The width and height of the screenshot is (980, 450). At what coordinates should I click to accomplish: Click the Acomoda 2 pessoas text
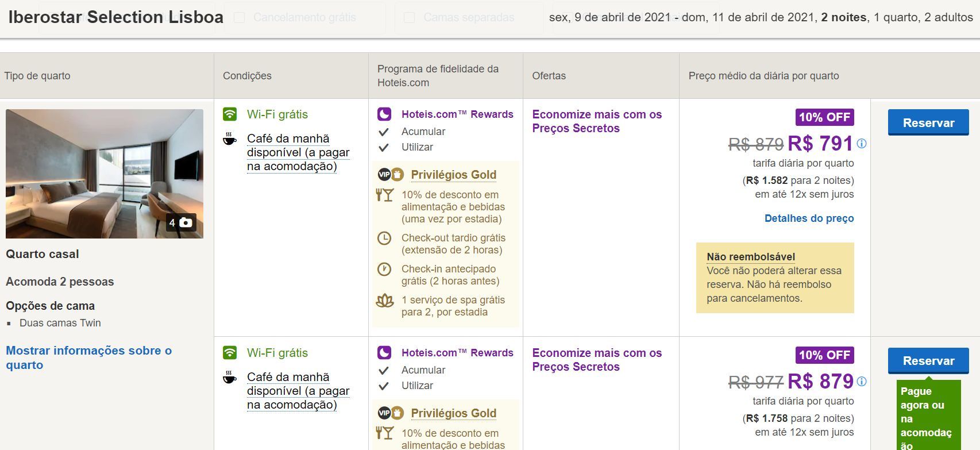coord(60,282)
